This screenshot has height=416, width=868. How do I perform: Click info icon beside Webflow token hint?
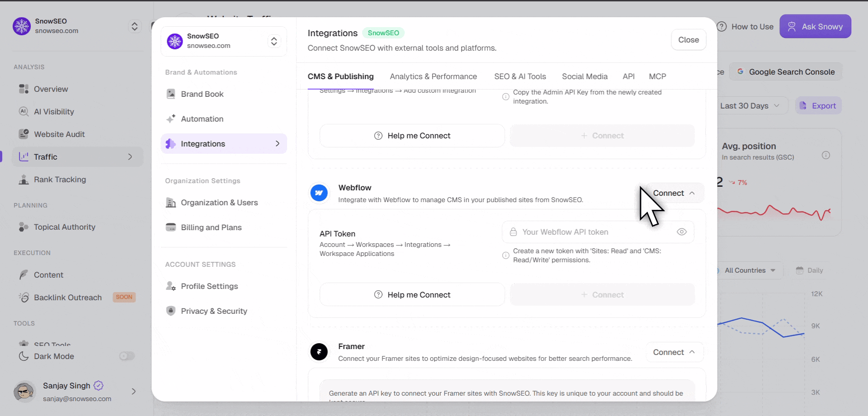click(x=506, y=255)
